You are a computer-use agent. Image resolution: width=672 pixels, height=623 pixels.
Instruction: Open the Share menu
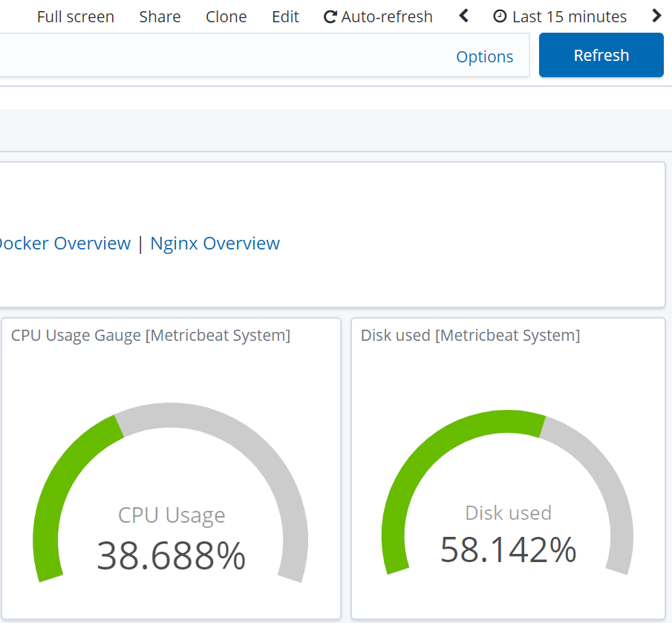point(160,16)
